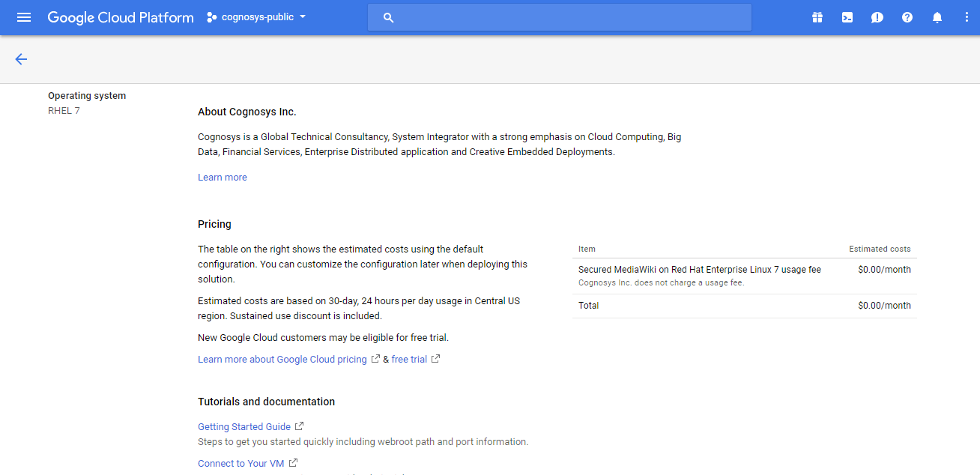
Task: Click the Total $0.00/month value
Action: pyautogui.click(x=884, y=306)
